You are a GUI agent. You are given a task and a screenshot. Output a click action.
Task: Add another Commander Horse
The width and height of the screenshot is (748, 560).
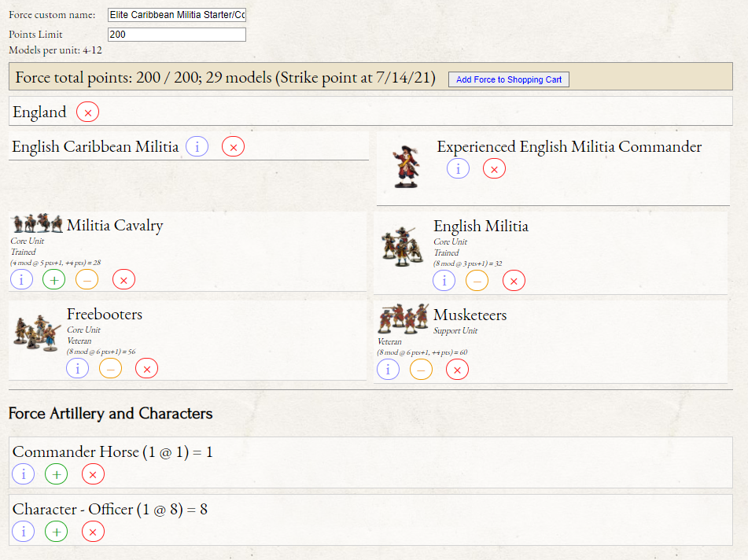coord(56,474)
